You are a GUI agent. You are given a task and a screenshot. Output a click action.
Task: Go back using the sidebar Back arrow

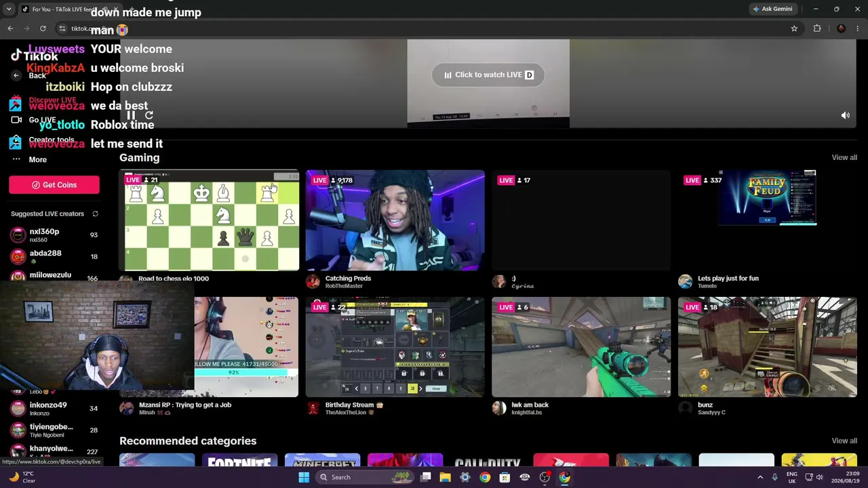click(x=16, y=76)
